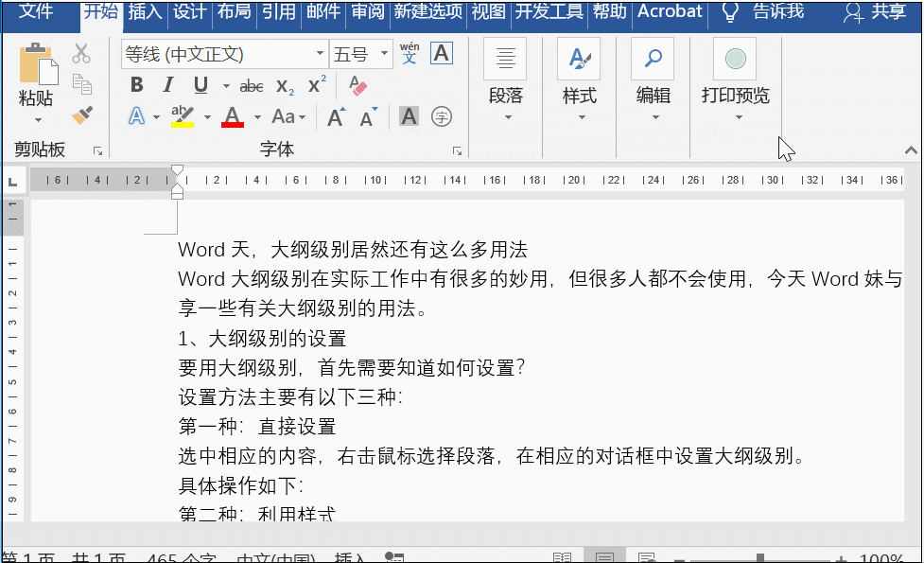This screenshot has height=563, width=924.
Task: Switch to the 审阅 review tab
Action: (368, 11)
